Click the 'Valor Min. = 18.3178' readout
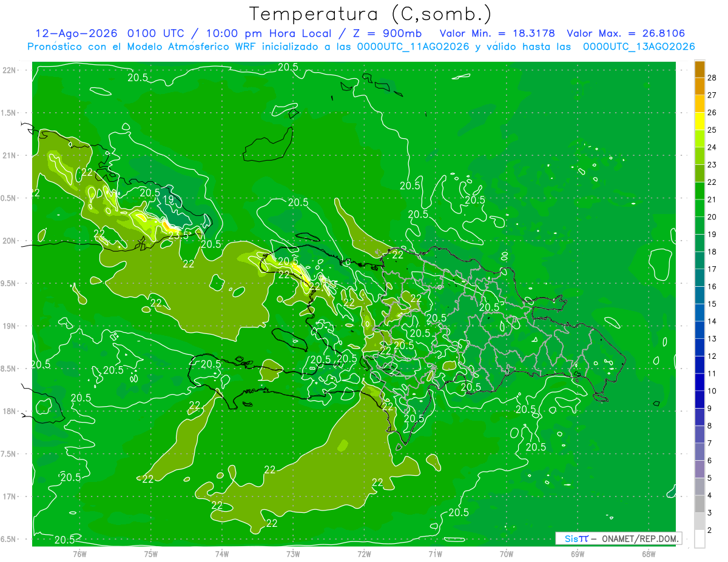 tap(497, 33)
